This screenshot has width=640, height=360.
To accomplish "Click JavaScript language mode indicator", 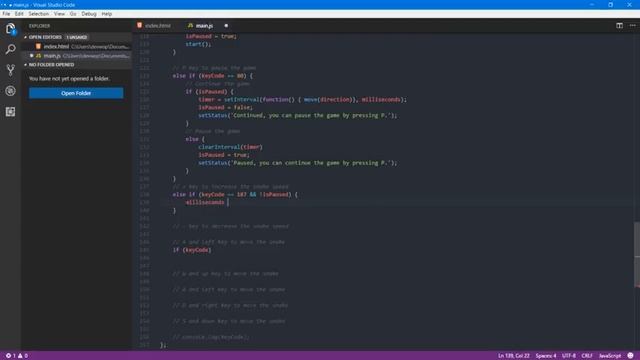I will pyautogui.click(x=610, y=356).
